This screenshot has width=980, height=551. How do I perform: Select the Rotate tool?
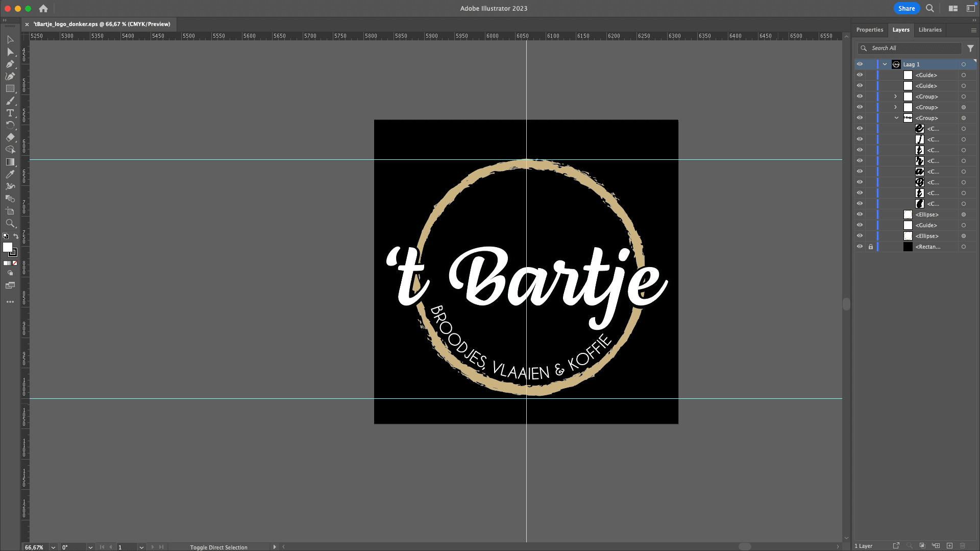[10, 125]
